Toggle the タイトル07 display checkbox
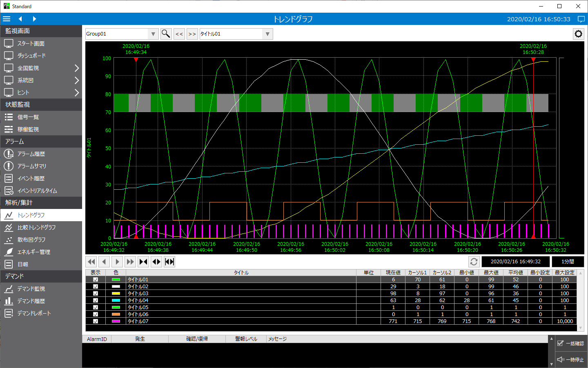This screenshot has width=588, height=368. click(x=96, y=321)
